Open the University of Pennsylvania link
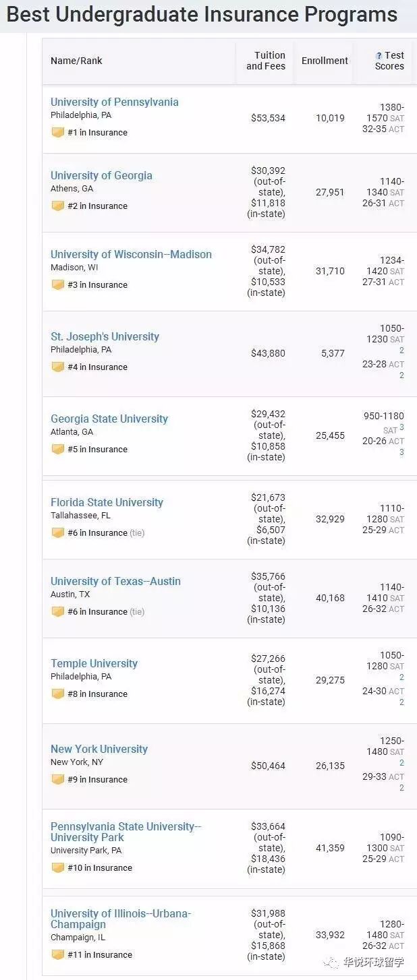417x980 pixels. (115, 102)
